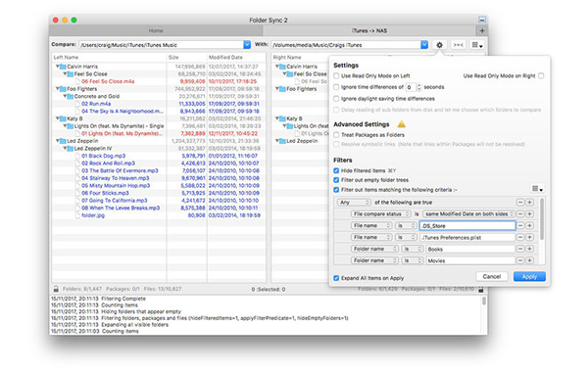The width and height of the screenshot is (588, 372).
Task: Collapse the Concrete and Gold folder
Action: click(x=65, y=96)
